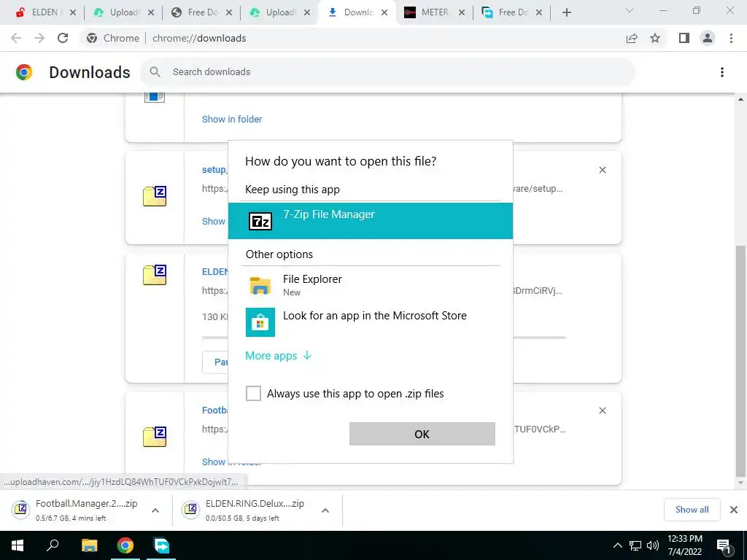Click the page vertical scrollbar
Screen dimensions: 747x560
[x=740, y=360]
